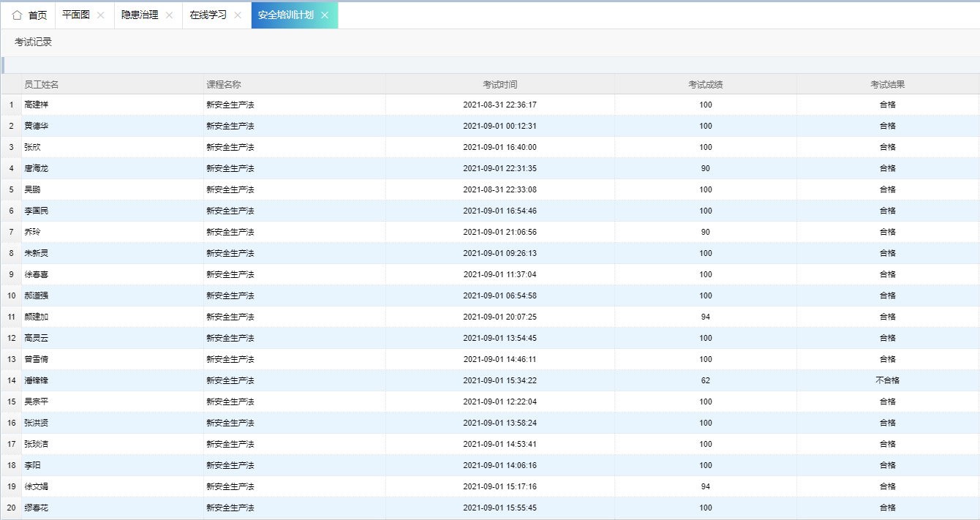Sort by the 考试时间 column header
Viewport: 980px width, 520px height.
[x=500, y=85]
